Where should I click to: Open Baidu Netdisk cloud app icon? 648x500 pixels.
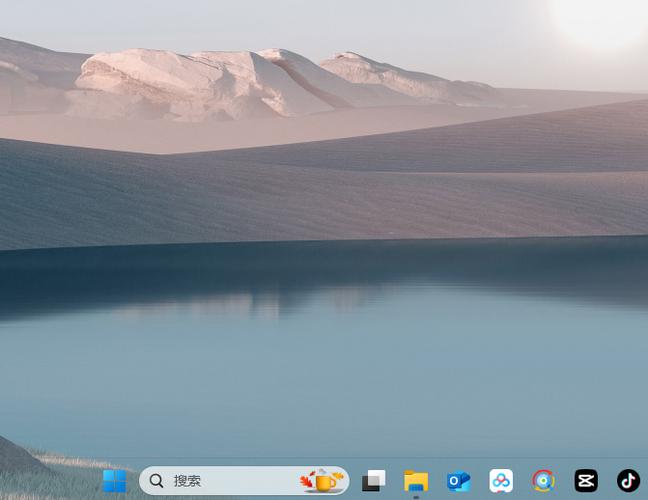501,481
